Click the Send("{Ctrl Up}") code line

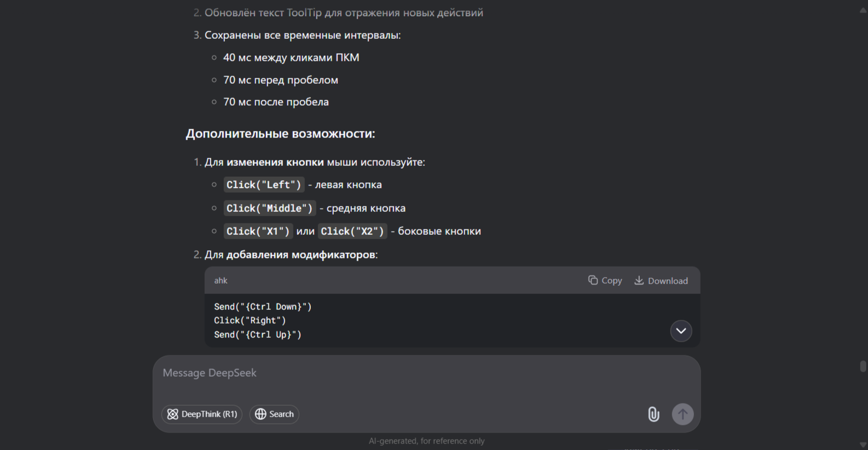(258, 334)
